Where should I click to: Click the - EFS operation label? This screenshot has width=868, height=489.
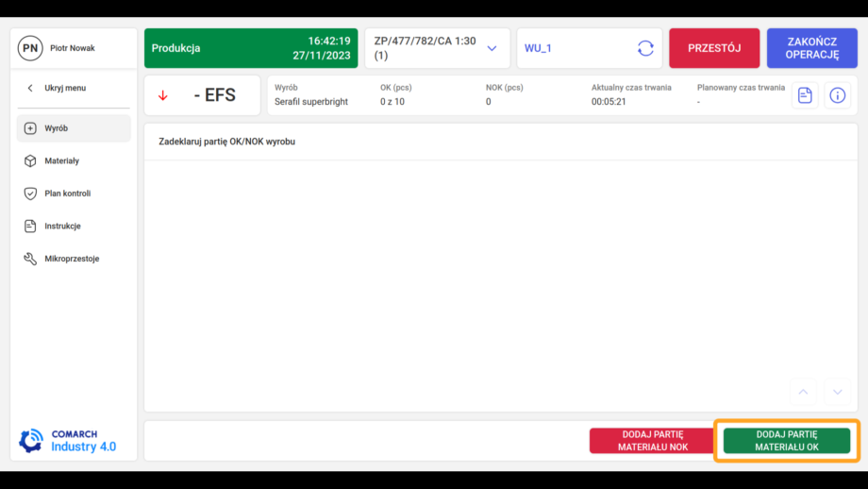click(x=215, y=95)
